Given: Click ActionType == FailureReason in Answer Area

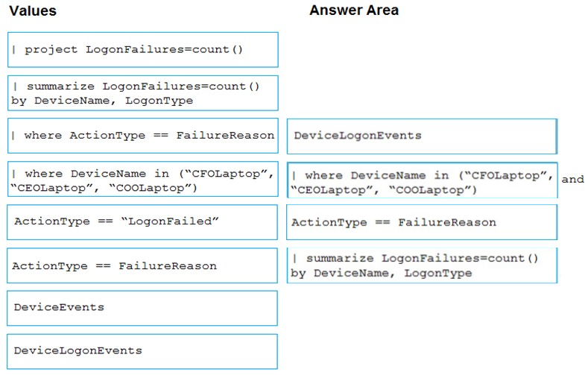Looking at the screenshot, I should [422, 222].
